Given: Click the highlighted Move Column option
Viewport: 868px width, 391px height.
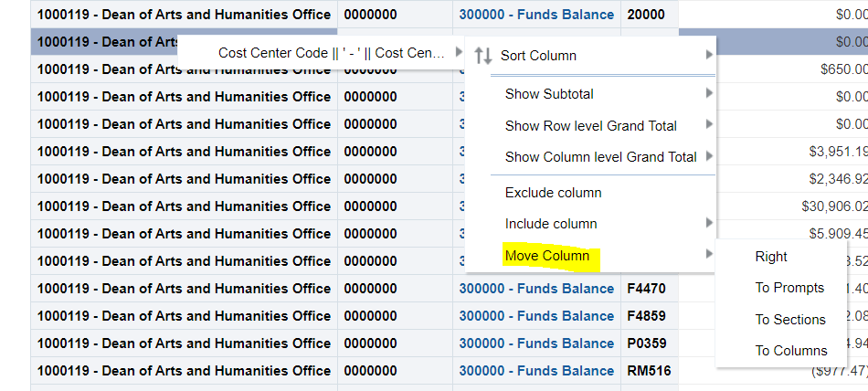Looking at the screenshot, I should coord(547,256).
